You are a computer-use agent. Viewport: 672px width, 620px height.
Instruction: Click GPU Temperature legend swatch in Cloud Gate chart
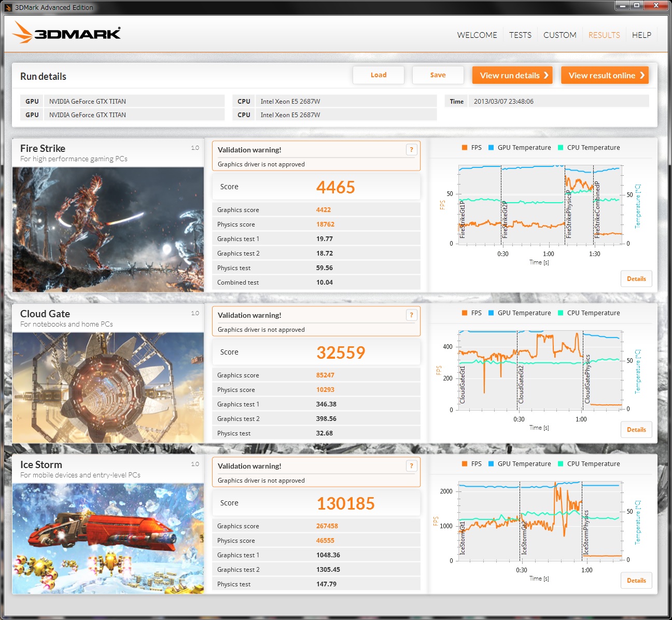click(491, 313)
